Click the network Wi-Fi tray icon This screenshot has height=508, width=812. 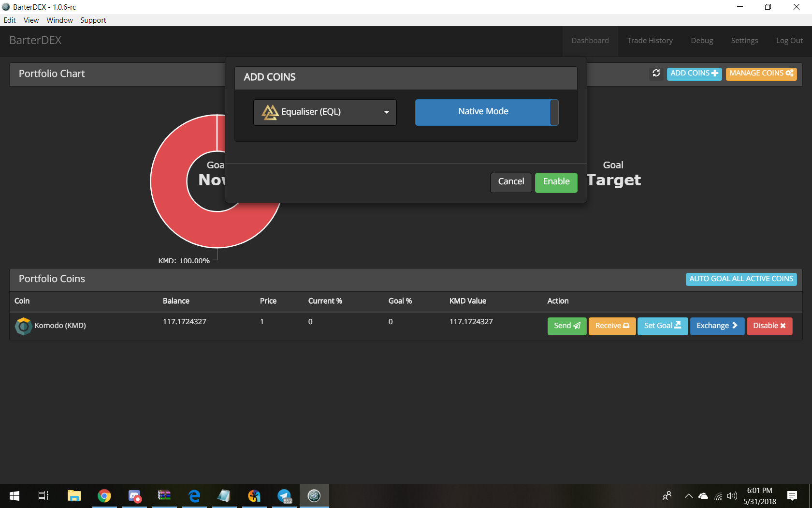(719, 496)
